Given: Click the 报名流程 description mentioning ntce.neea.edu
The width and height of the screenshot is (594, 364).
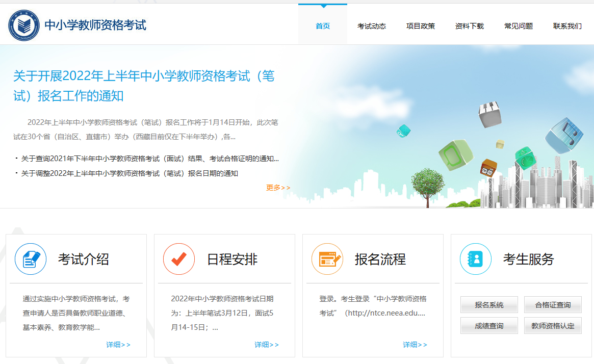Looking at the screenshot, I should (373, 306).
